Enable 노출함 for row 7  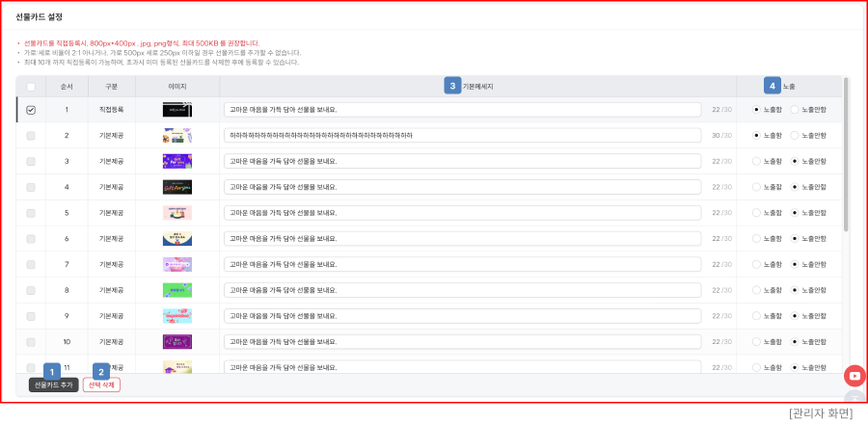coord(756,264)
